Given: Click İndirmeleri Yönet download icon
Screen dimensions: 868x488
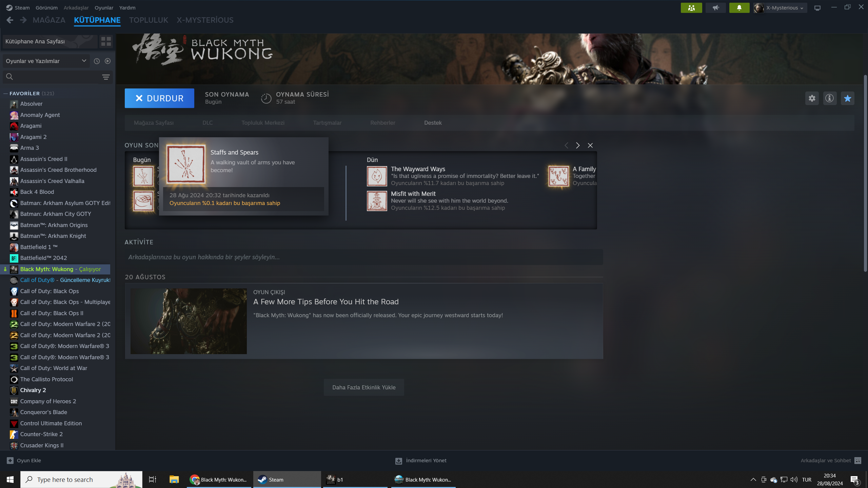Looking at the screenshot, I should pyautogui.click(x=399, y=461).
